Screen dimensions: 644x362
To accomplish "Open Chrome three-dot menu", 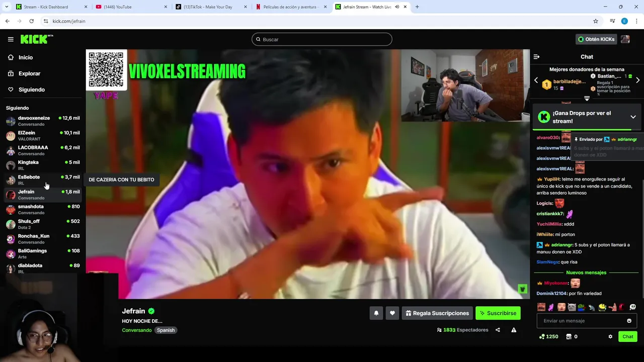I will (637, 21).
